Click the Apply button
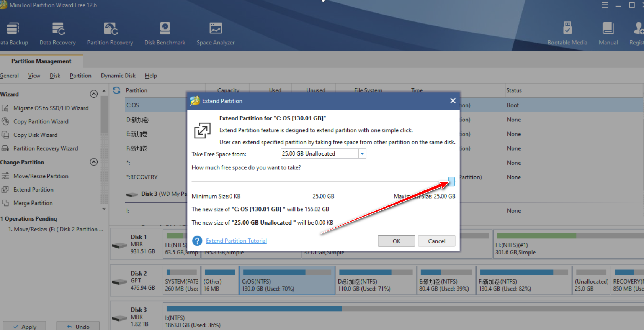 [25, 327]
